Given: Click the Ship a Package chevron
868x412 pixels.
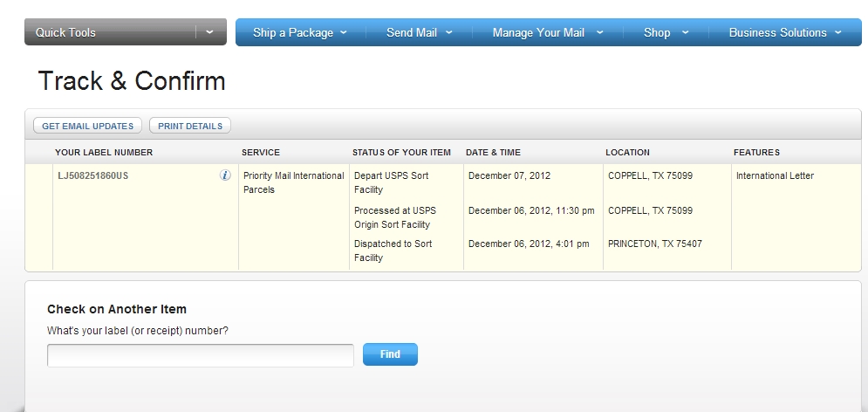Looking at the screenshot, I should click(x=343, y=32).
